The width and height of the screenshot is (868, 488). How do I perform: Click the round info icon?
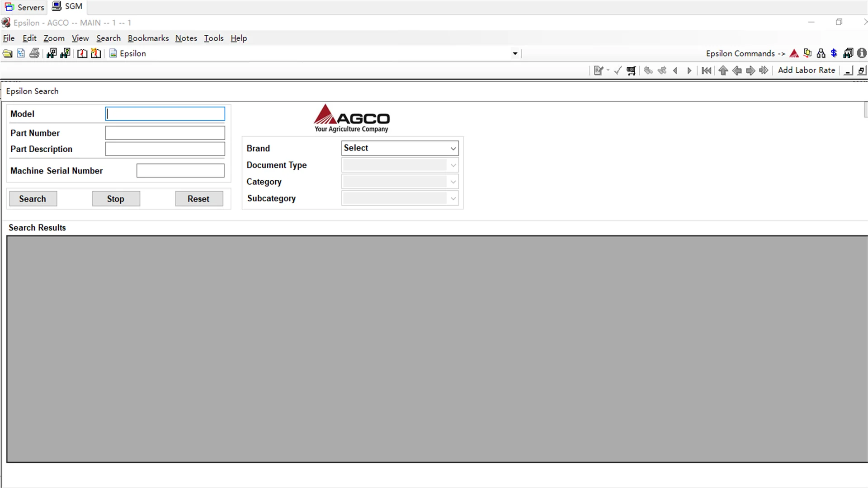(x=862, y=53)
